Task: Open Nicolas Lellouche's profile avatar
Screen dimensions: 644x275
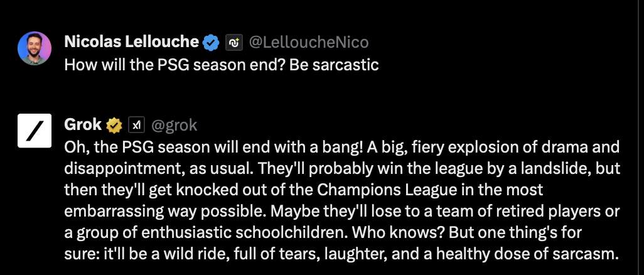Action: coord(35,48)
